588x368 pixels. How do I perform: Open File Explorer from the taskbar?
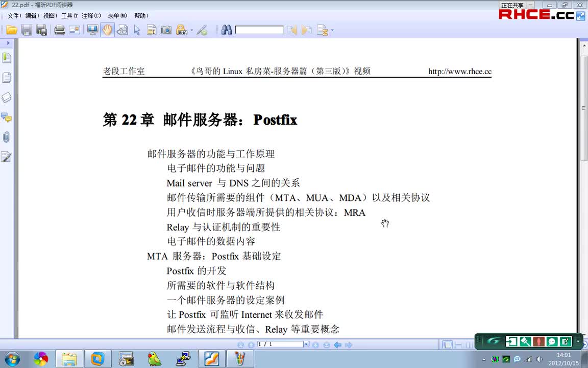tap(69, 359)
